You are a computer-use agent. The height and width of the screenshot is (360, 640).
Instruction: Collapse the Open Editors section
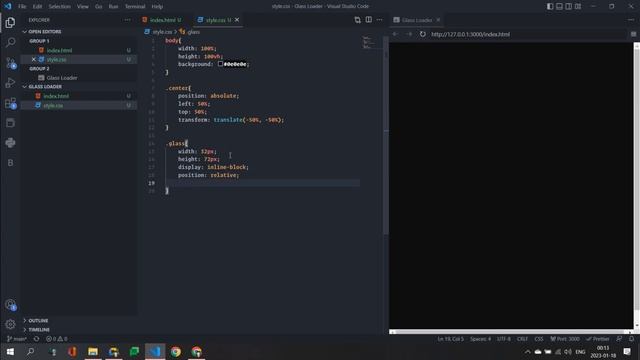pyautogui.click(x=44, y=31)
